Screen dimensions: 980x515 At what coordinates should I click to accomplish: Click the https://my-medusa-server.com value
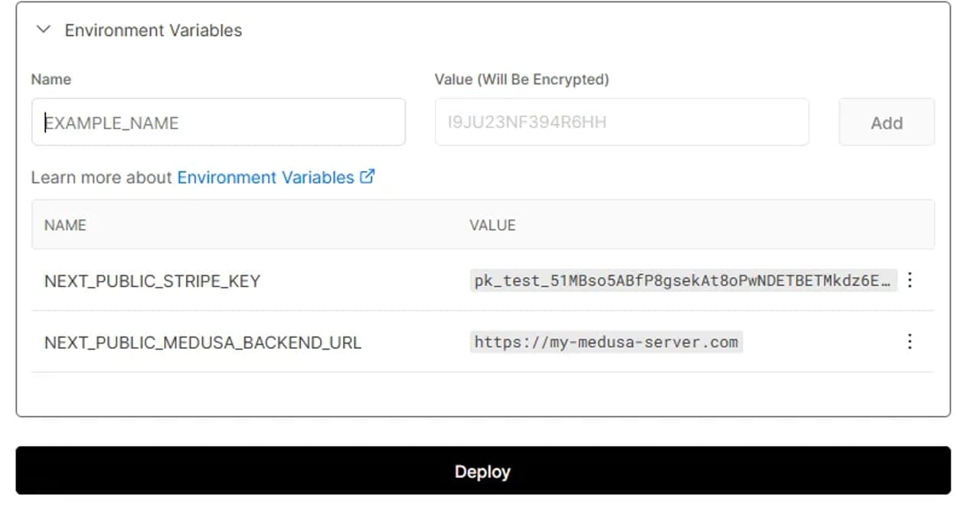pyautogui.click(x=606, y=341)
